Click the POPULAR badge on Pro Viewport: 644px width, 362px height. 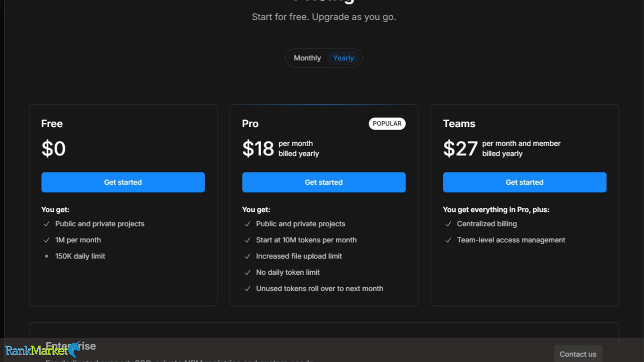pos(387,123)
